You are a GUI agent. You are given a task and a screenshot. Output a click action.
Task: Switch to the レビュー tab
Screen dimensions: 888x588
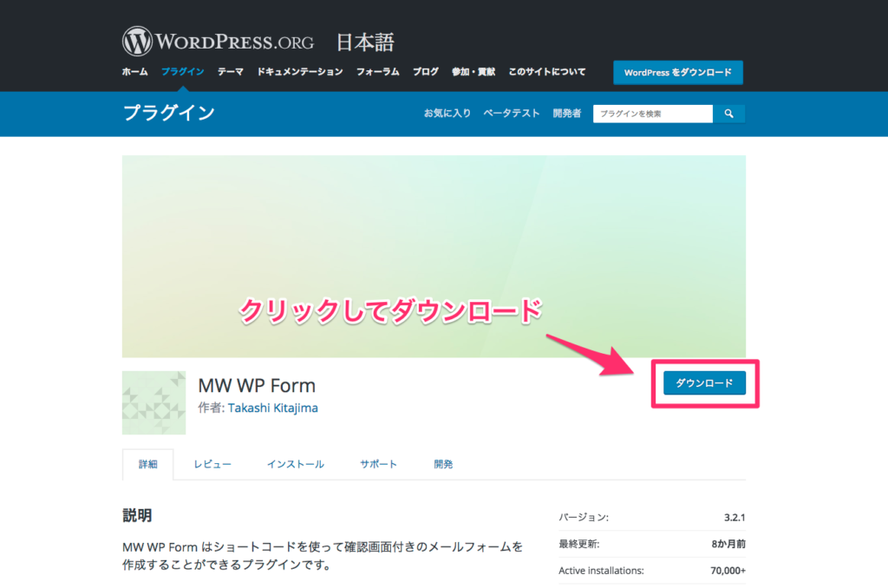pyautogui.click(x=212, y=464)
